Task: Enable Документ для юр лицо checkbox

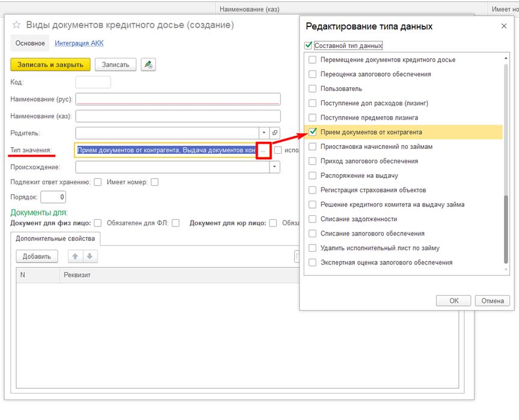Action: (x=273, y=224)
